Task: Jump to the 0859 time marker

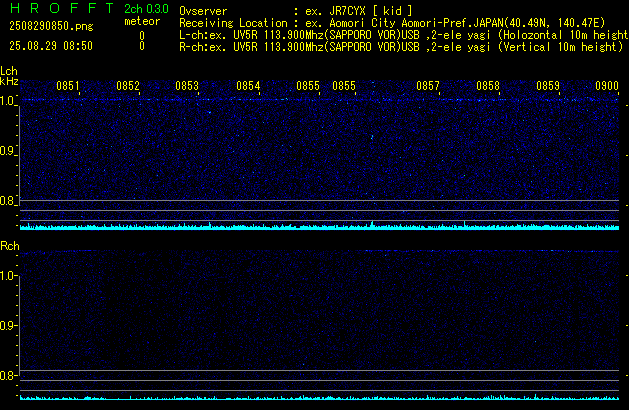Action: tap(548, 86)
